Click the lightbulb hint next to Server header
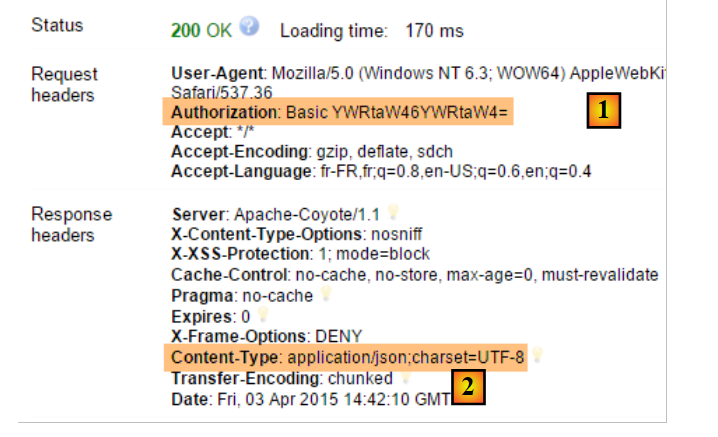The height and width of the screenshot is (437, 718). (x=393, y=211)
